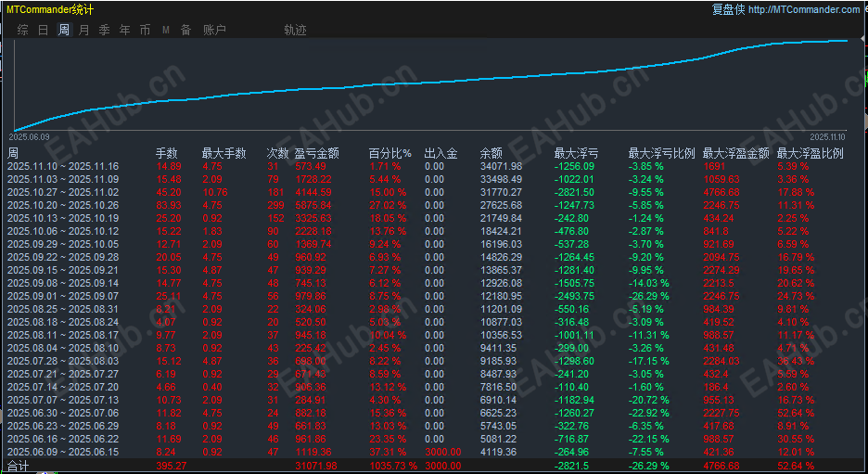Click the 最大浮盈比例 column header
Screen dimensions: 868x474
click(x=810, y=153)
